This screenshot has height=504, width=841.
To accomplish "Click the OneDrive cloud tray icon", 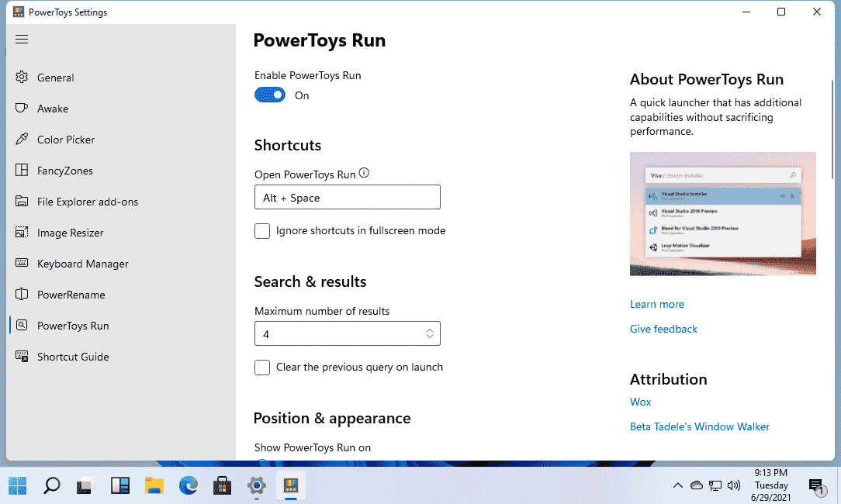I will point(696,485).
